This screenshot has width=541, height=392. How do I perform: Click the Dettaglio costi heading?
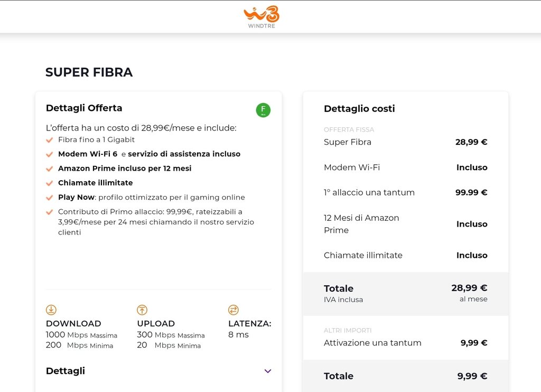point(359,109)
